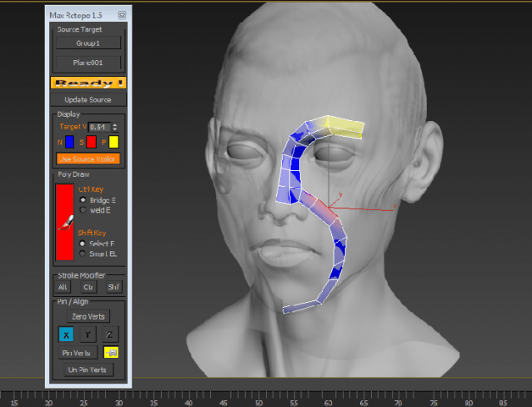Screen dimensions: 532x407
Task: Click the Update Source button
Action: (x=88, y=99)
